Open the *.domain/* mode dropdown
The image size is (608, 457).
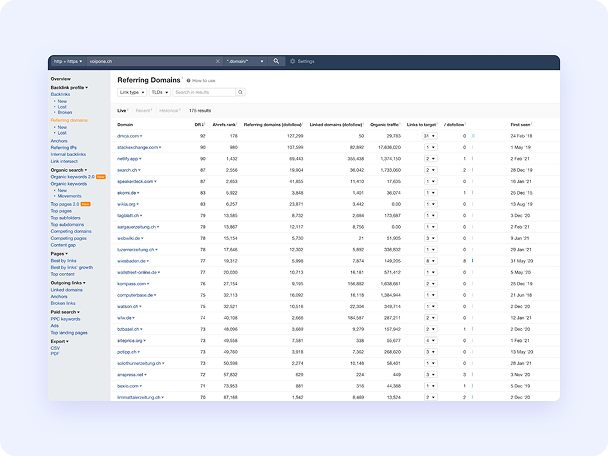pyautogui.click(x=247, y=61)
